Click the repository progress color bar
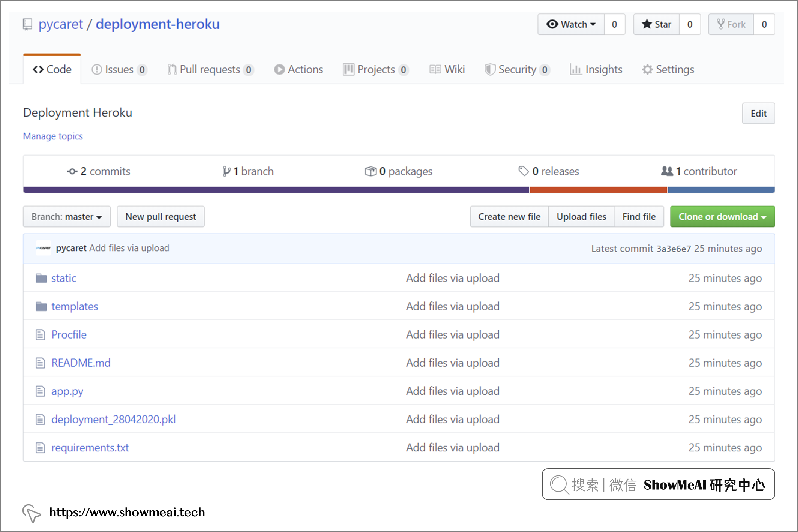The width and height of the screenshot is (798, 532). coord(399,188)
